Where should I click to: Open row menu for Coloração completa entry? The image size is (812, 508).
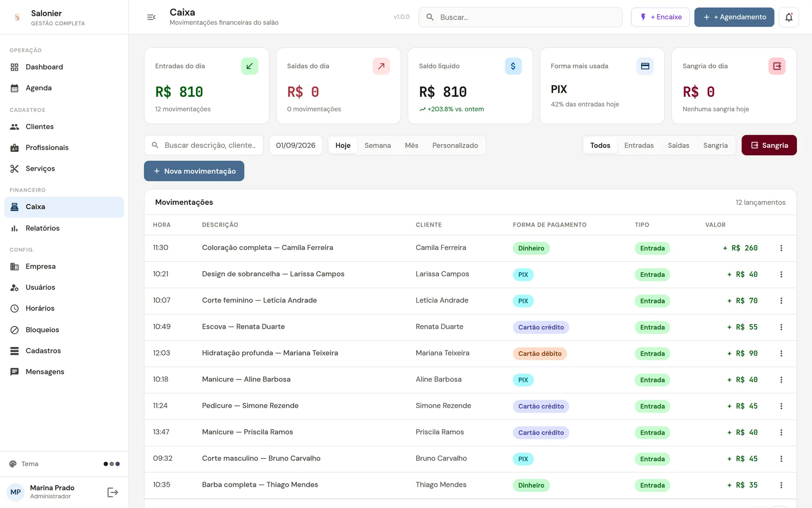point(781,248)
